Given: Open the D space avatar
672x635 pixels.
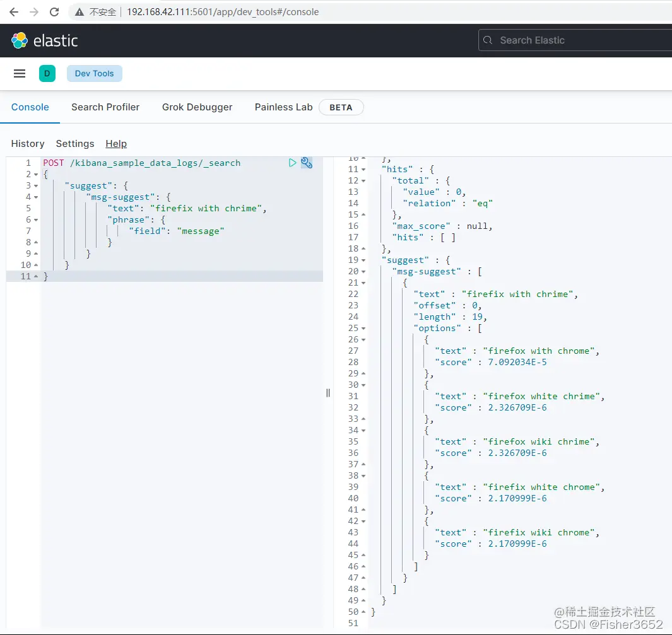Looking at the screenshot, I should pos(47,74).
